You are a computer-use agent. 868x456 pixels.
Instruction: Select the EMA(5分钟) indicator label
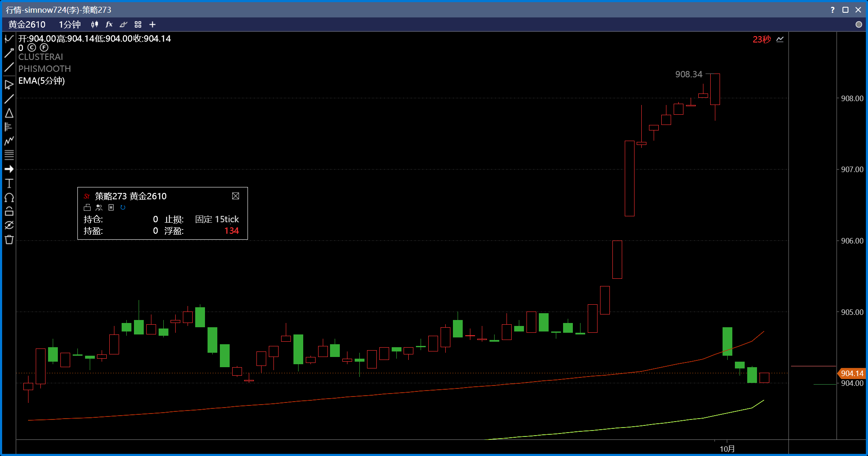(x=41, y=81)
